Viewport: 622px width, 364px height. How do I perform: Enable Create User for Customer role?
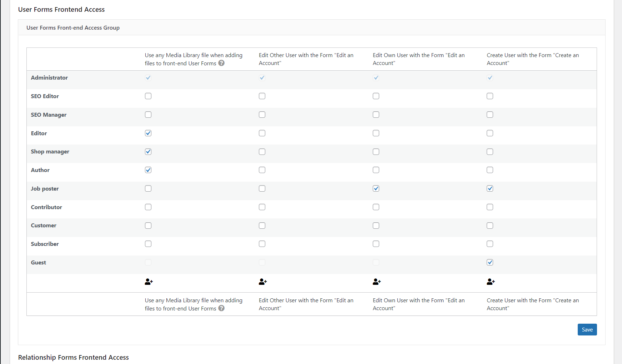point(490,226)
